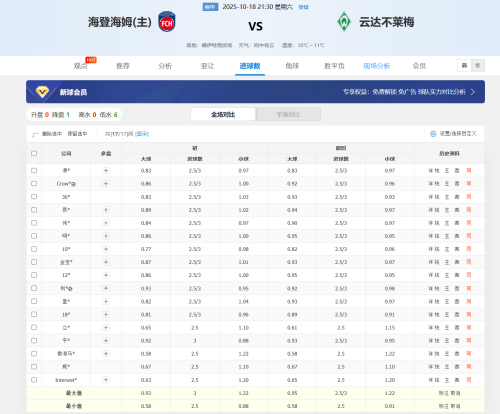This screenshot has width=500, height=414.
Task: Check the checkbox for the Crow* row
Action: click(x=34, y=184)
